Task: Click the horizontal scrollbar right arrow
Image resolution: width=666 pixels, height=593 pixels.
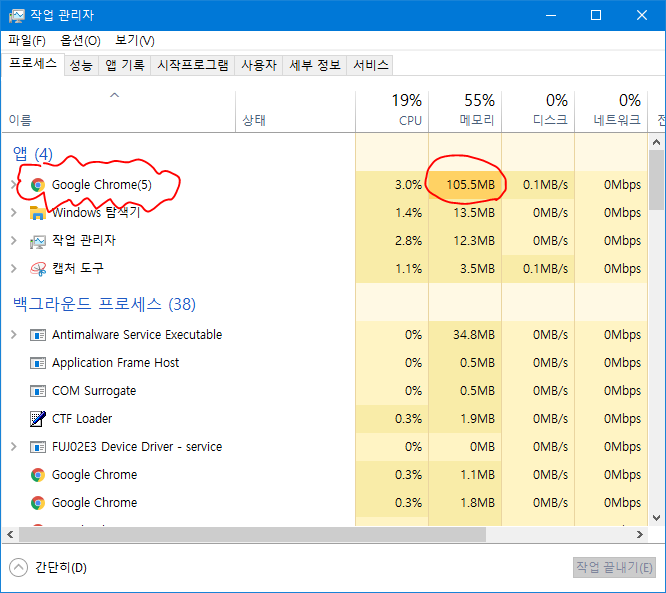Action: pyautogui.click(x=640, y=534)
